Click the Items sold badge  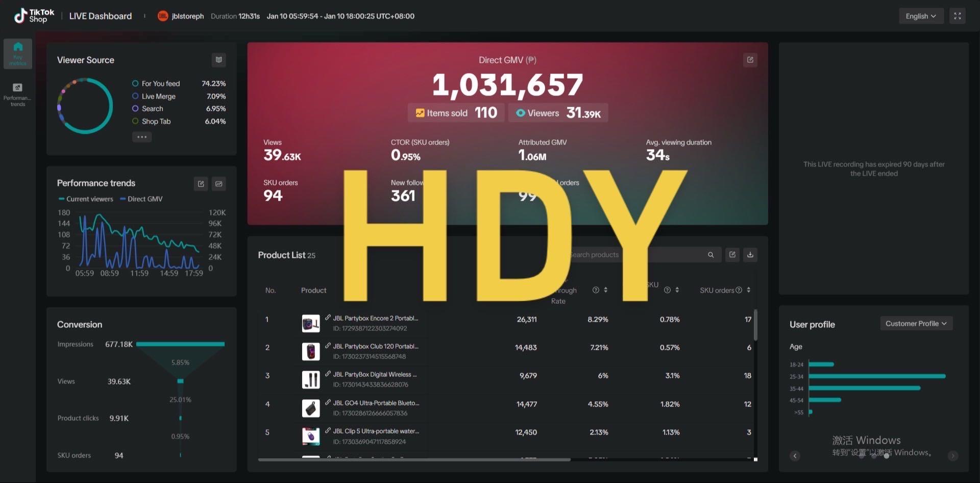[456, 113]
